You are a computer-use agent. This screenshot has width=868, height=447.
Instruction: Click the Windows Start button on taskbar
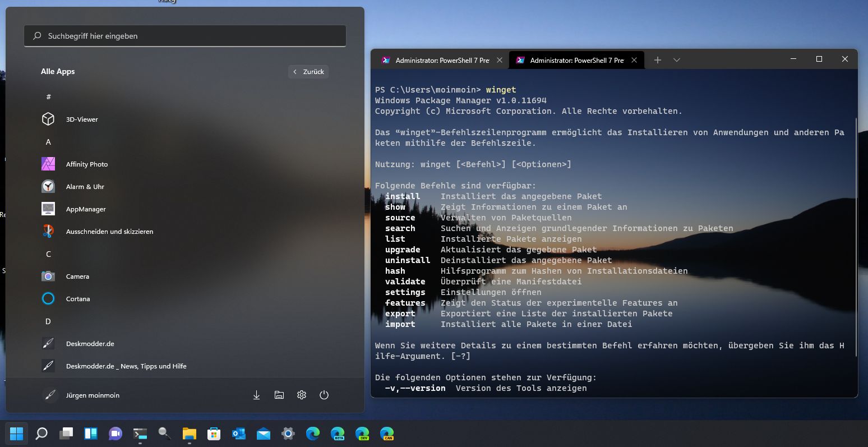point(17,434)
